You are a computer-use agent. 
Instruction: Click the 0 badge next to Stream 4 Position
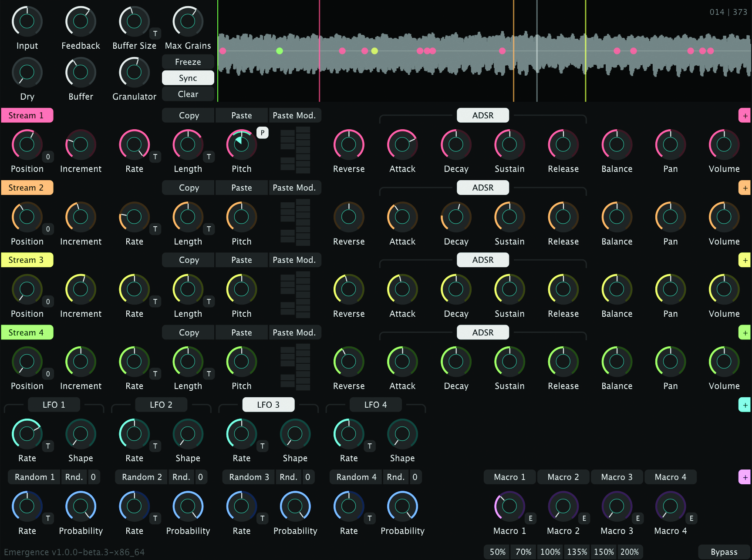click(48, 374)
